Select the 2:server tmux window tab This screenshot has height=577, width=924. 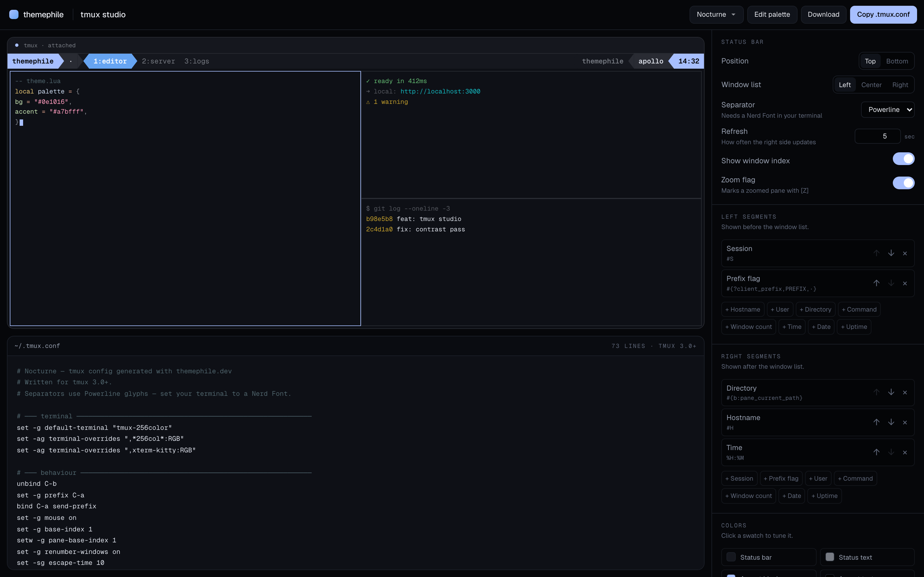(x=159, y=61)
